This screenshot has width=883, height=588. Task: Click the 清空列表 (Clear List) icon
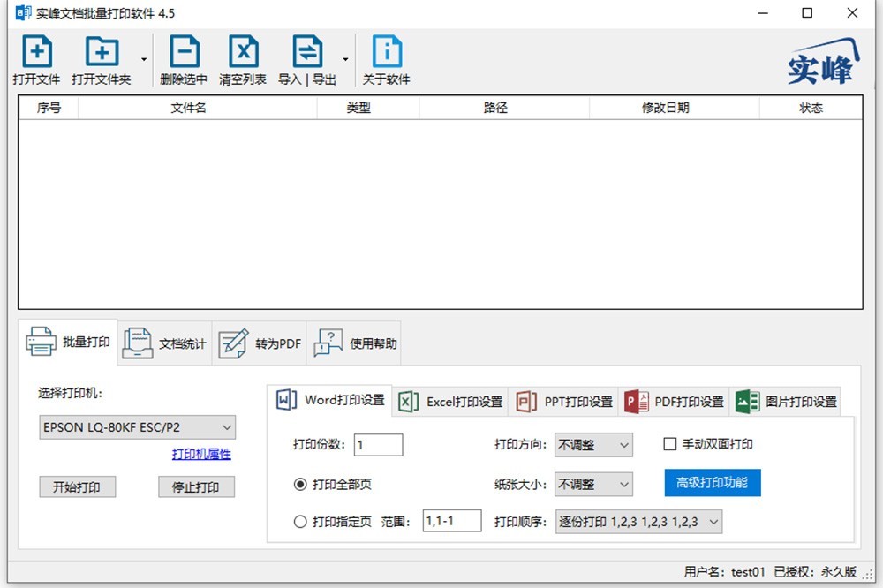tap(243, 53)
